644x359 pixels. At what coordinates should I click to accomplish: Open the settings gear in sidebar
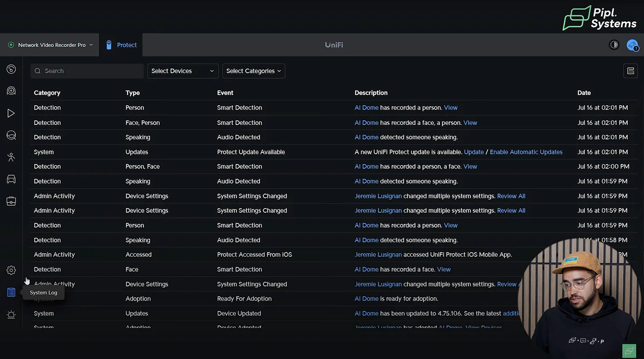[x=11, y=270]
